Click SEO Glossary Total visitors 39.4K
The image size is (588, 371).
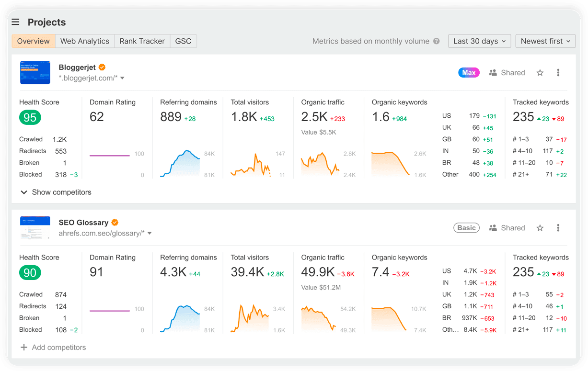coord(248,272)
